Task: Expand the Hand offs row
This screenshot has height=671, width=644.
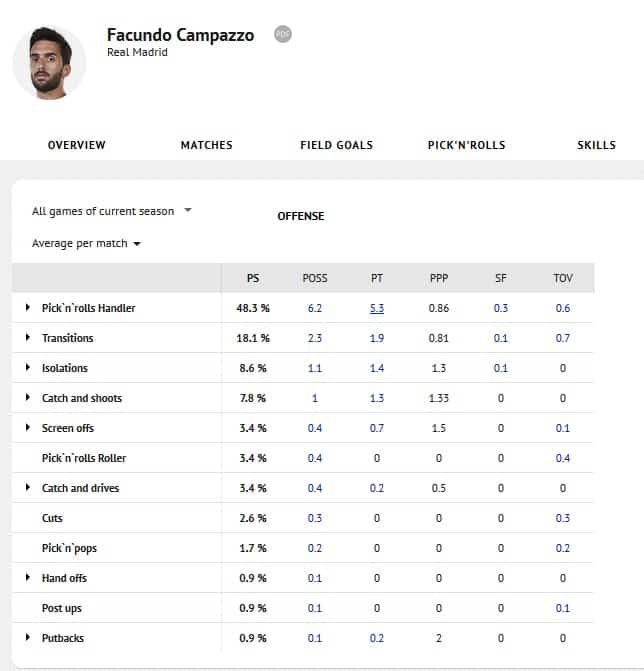Action: coord(28,577)
